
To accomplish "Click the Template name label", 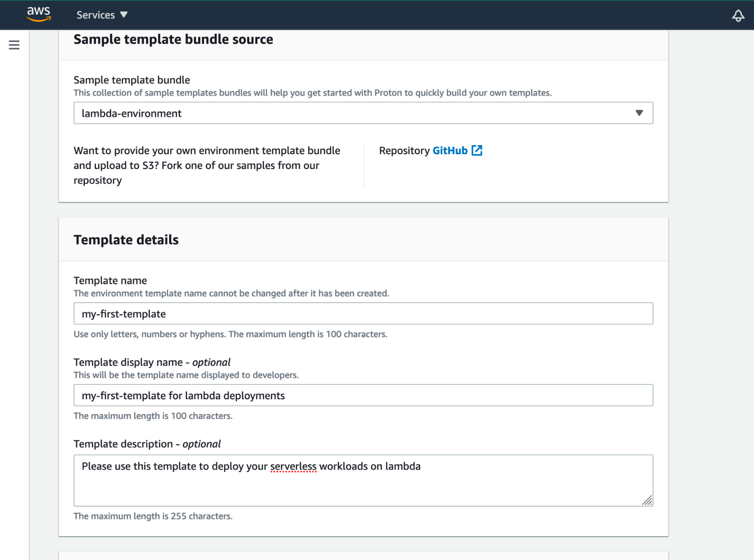I will 110,280.
